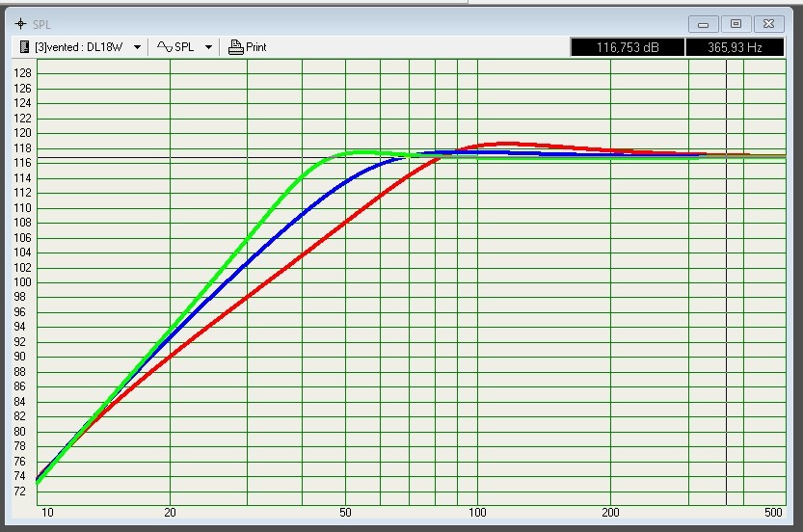Click the 10 Hz frequency axis label
Image resolution: width=803 pixels, height=532 pixels.
[x=47, y=512]
